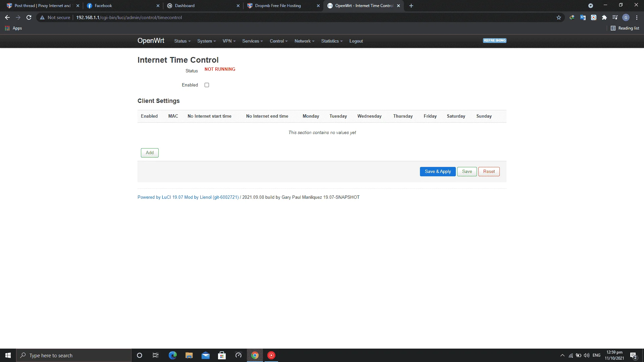
Task: Expand the Network menu
Action: coord(305,41)
